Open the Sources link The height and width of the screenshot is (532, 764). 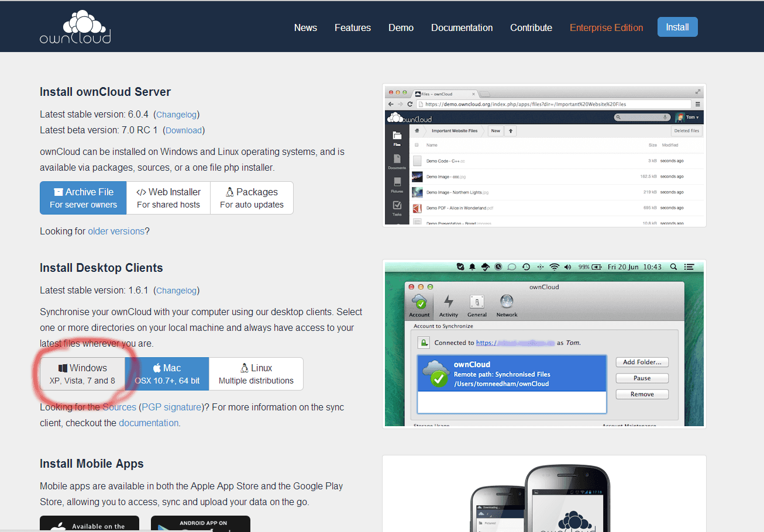coord(119,407)
